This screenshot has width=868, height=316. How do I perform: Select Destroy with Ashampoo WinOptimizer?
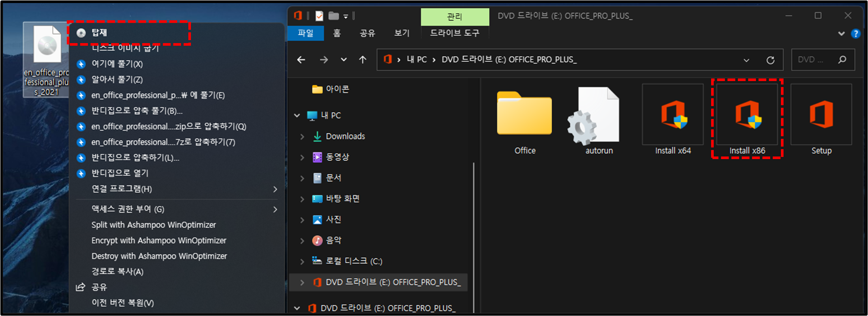[159, 256]
